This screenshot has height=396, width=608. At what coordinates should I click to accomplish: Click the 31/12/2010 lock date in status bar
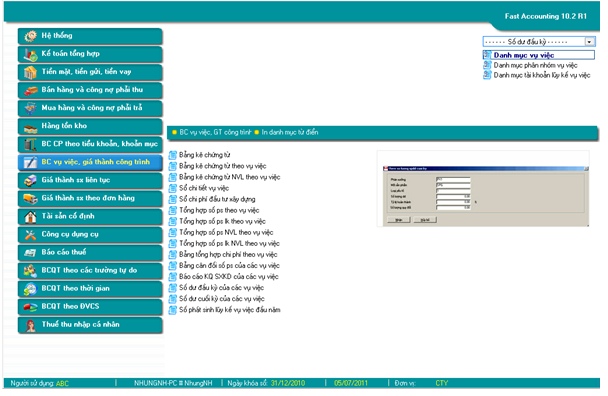point(288,383)
